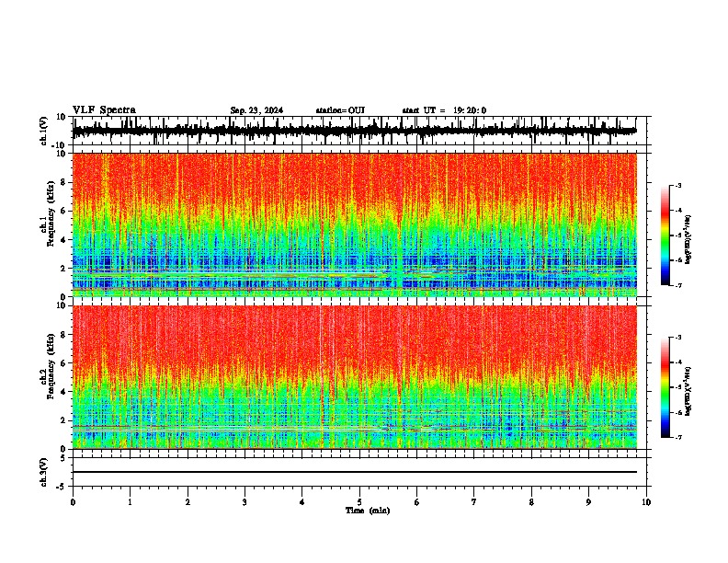The height and width of the screenshot is (563, 728).
Task: Click the flat ch.3 voltage line trace
Action: 354,472
